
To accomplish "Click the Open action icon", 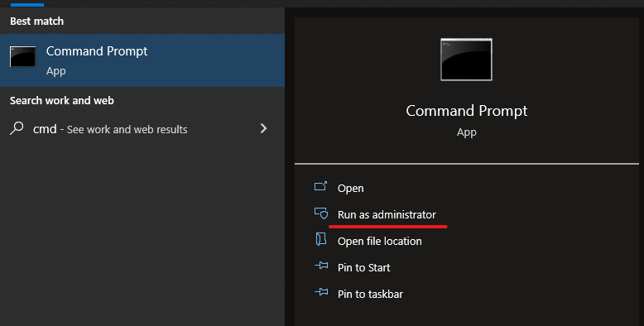I will [x=321, y=186].
